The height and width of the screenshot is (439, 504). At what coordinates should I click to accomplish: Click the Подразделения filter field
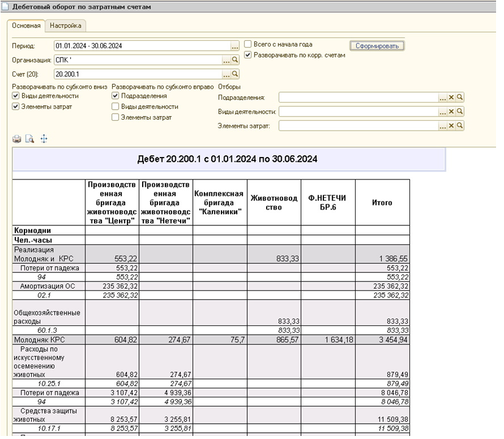point(359,98)
